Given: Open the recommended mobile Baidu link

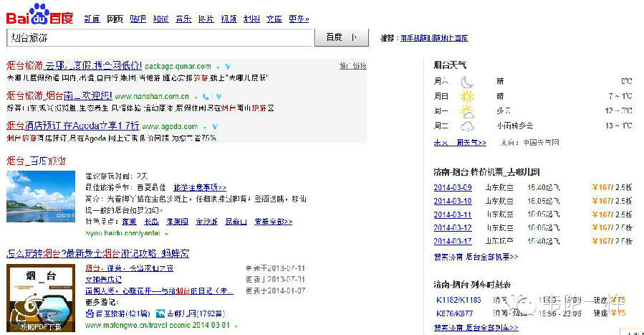Looking at the screenshot, I should (434, 38).
